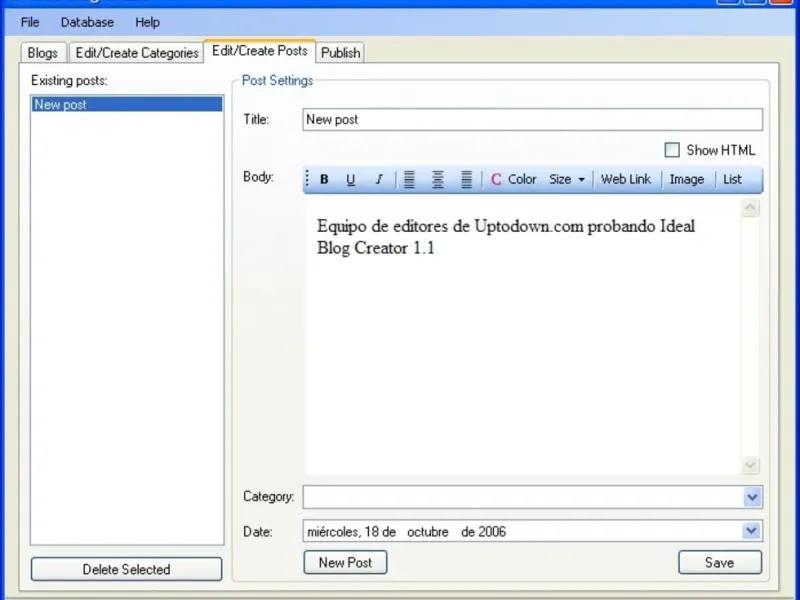Switch to the Blogs tab

coord(43,53)
